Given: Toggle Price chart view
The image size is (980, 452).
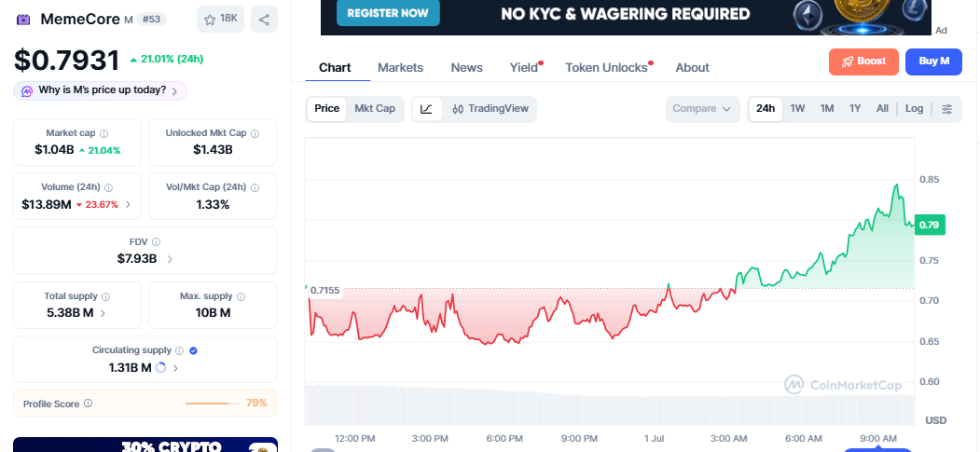Looking at the screenshot, I should (x=327, y=109).
